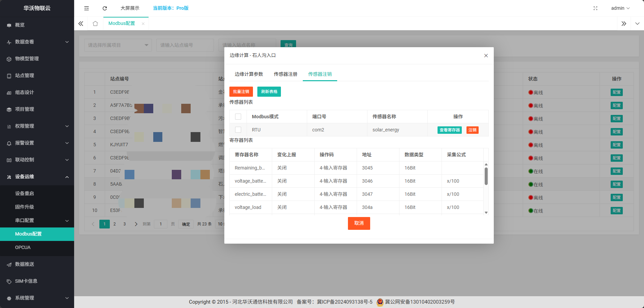Screen dimensions: 644x308
Task: Switch to 传感器注册 tab
Action: tap(285, 74)
